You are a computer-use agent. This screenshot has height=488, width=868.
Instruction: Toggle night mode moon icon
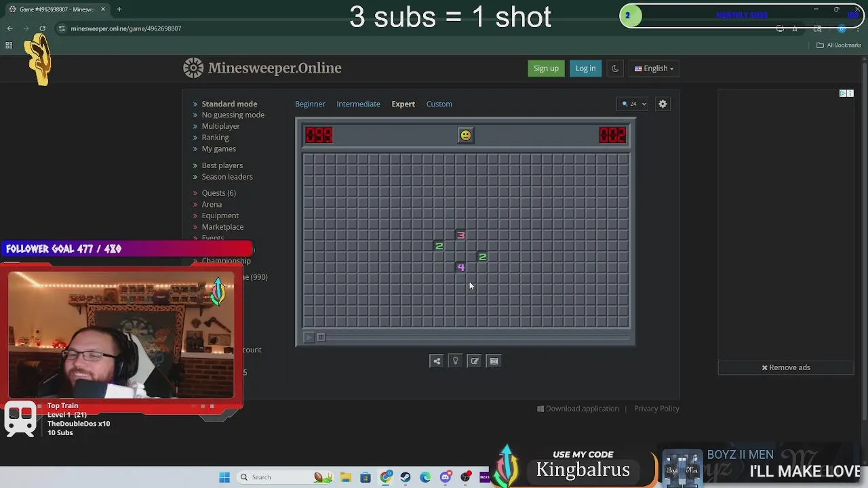pyautogui.click(x=615, y=68)
